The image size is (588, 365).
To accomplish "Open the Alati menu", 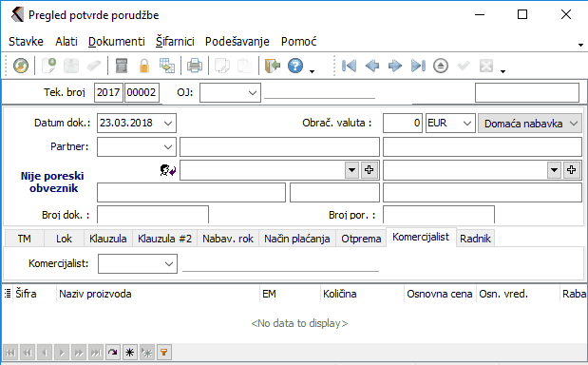I will (x=66, y=41).
